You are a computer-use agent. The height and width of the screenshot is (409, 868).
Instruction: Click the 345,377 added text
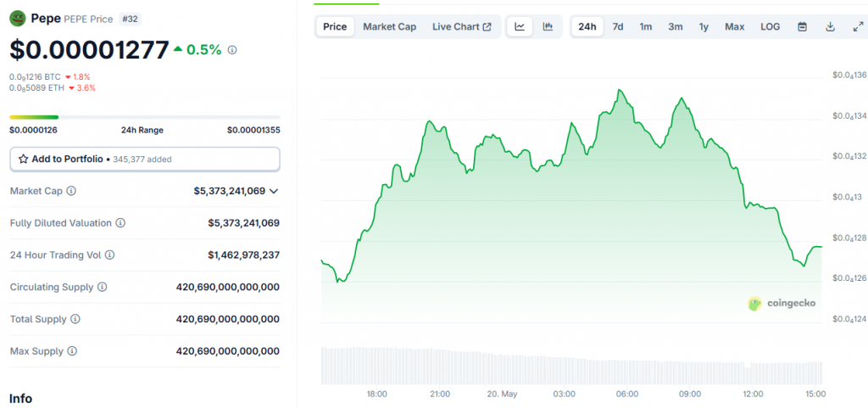[142, 159]
